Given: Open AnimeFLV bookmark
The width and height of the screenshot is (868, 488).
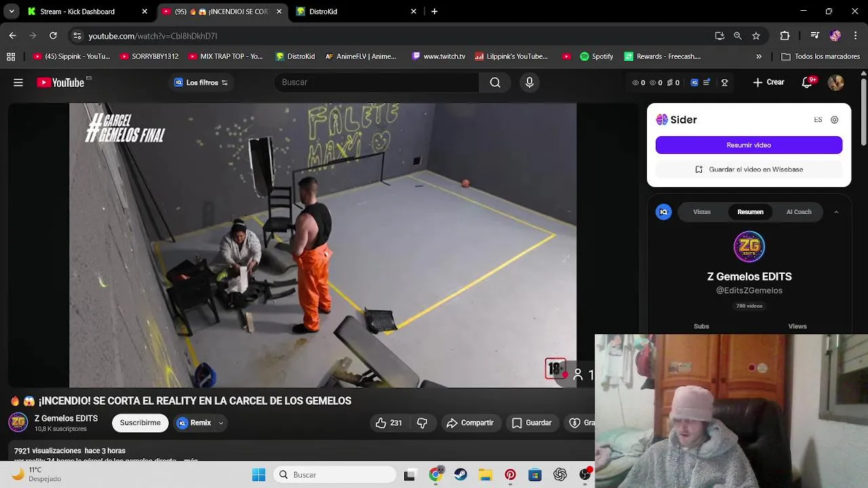Looking at the screenshot, I should (x=360, y=57).
